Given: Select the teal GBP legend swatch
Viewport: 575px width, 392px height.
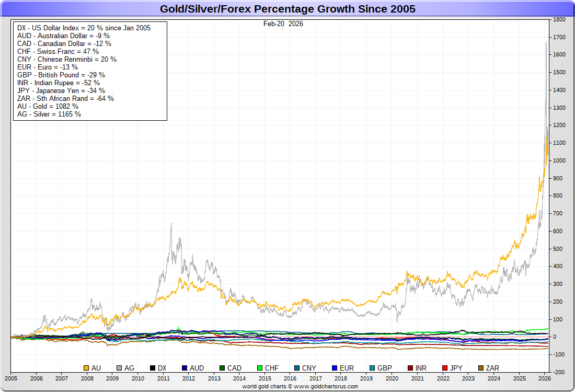Looking at the screenshot, I should click(x=372, y=368).
